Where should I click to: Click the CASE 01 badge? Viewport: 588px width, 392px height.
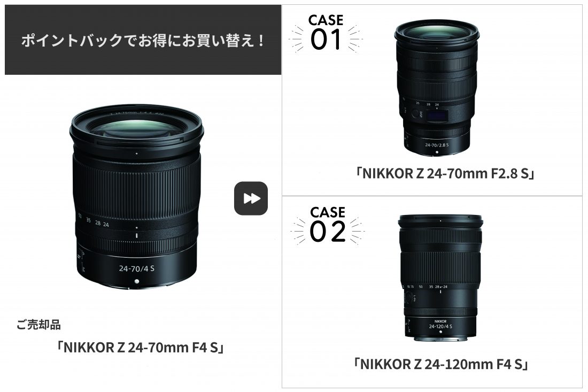[326, 33]
